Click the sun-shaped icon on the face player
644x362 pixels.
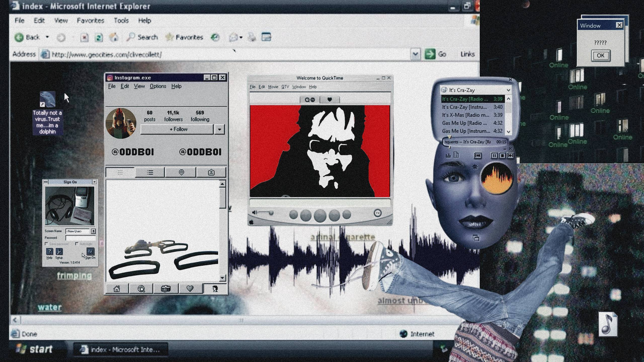point(475,167)
